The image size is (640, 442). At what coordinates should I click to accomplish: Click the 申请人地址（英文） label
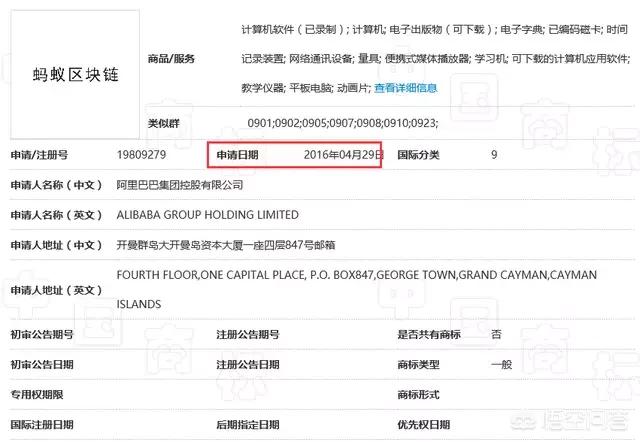[56, 290]
